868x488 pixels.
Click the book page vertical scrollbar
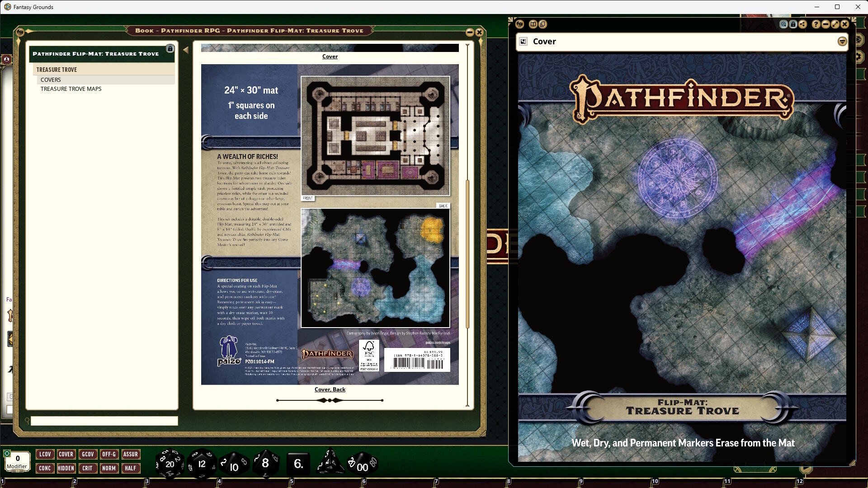click(x=467, y=253)
